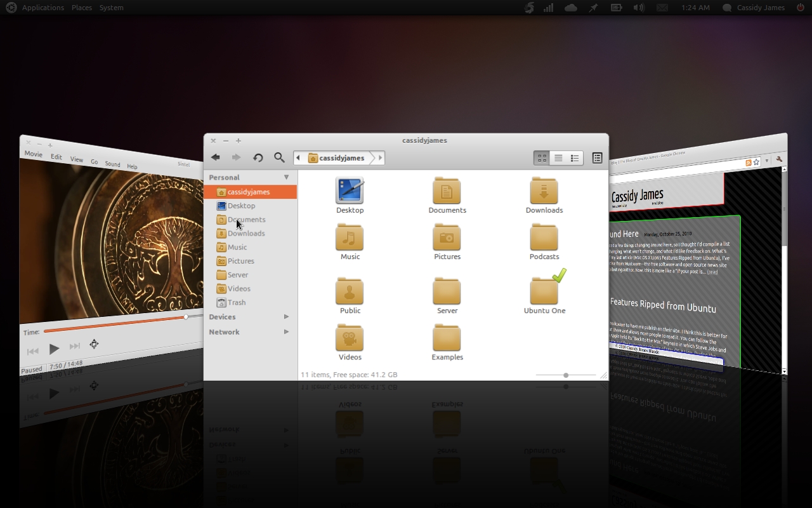Open the Edit menu in video player
The image size is (812, 508).
[x=56, y=157]
